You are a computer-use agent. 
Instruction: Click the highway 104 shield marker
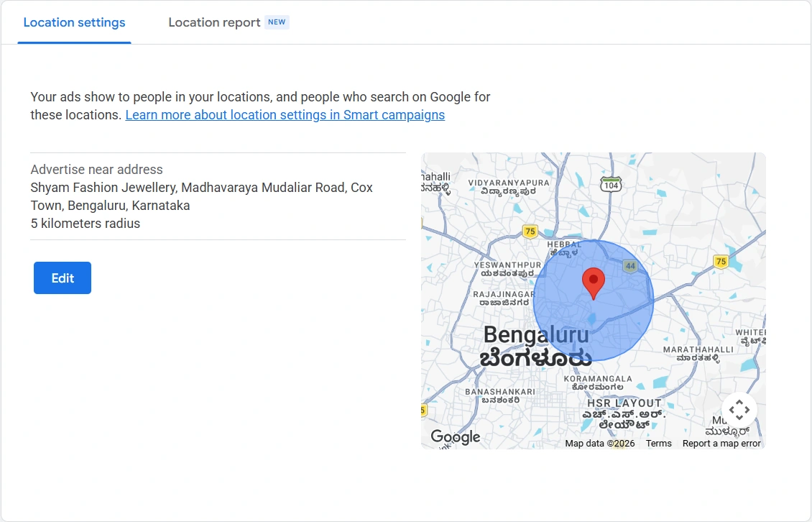point(611,185)
